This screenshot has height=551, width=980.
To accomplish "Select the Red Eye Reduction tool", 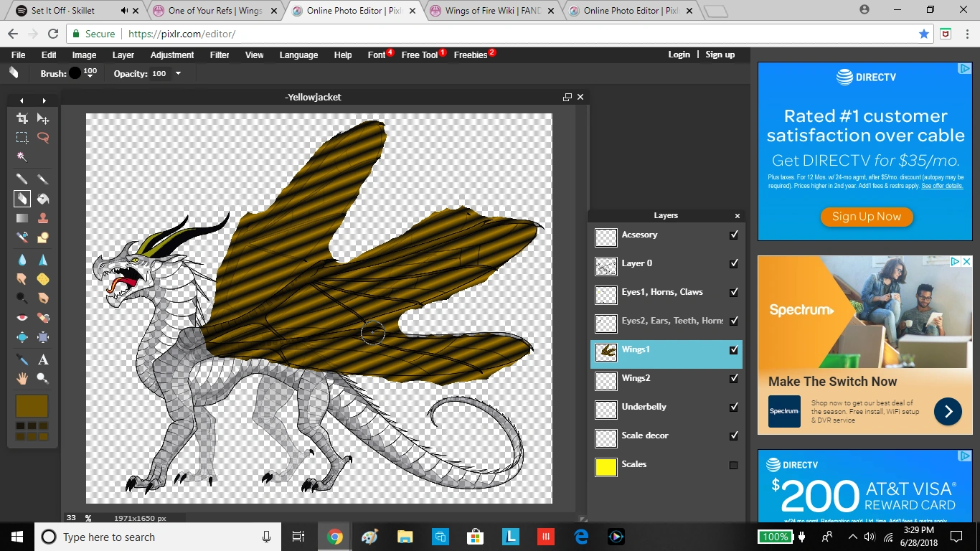I will point(22,318).
